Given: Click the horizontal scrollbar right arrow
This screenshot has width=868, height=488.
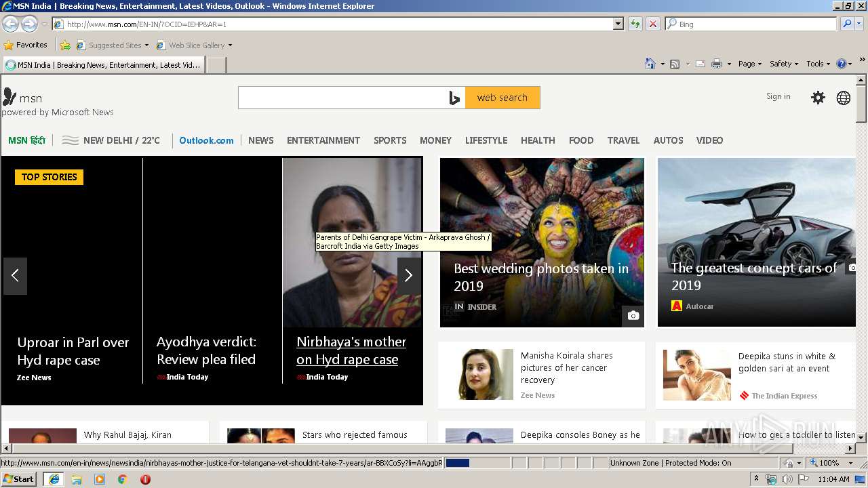Looking at the screenshot, I should (x=850, y=449).
